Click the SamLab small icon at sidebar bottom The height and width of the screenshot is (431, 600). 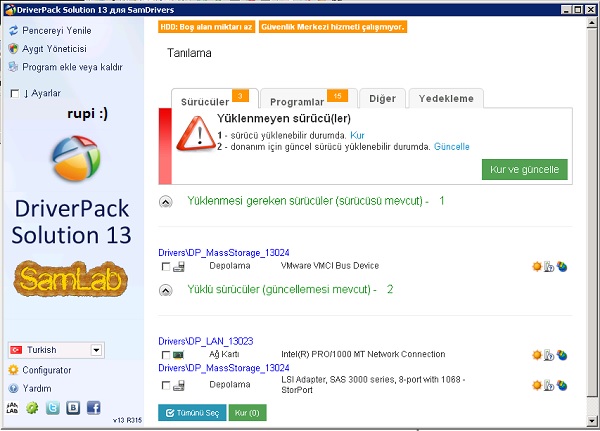point(12,408)
